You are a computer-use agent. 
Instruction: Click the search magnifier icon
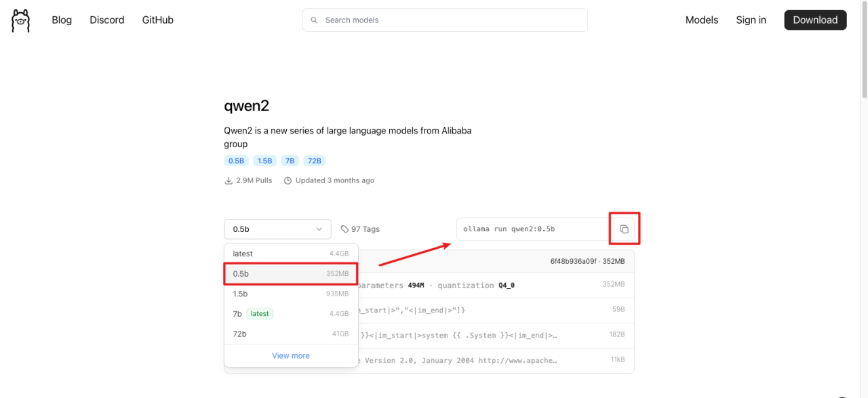314,20
